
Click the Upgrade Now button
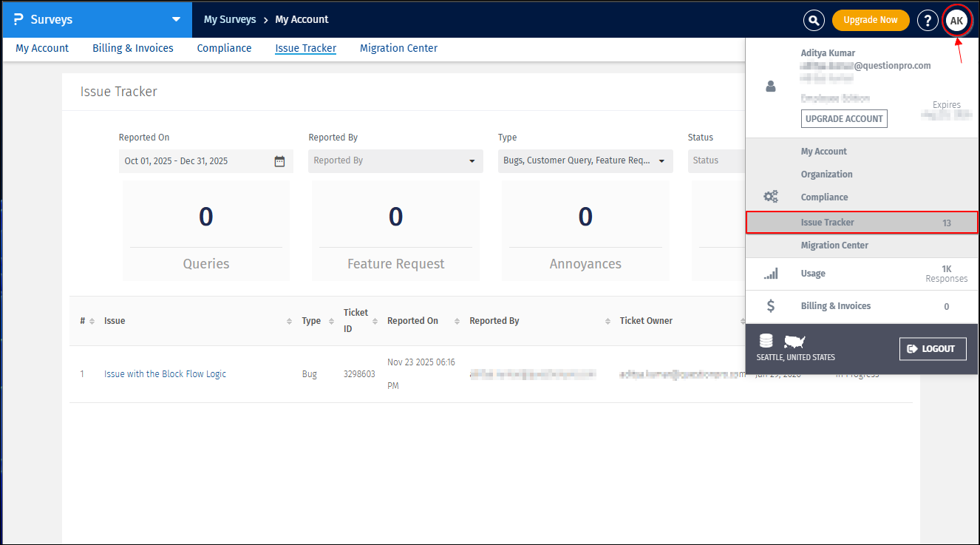pos(870,20)
